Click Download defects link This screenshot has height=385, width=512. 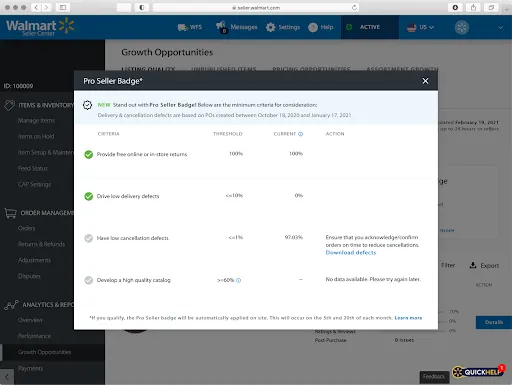351,253
